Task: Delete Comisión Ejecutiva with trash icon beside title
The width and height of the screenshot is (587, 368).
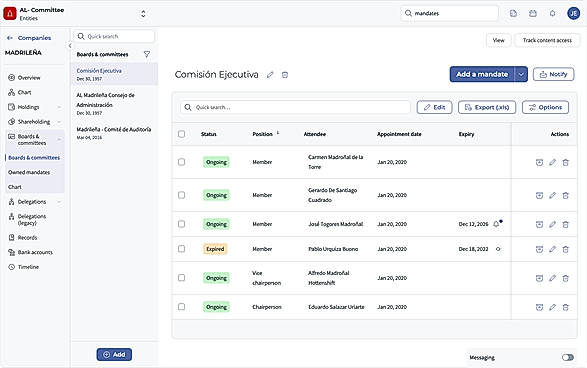Action: pyautogui.click(x=285, y=75)
